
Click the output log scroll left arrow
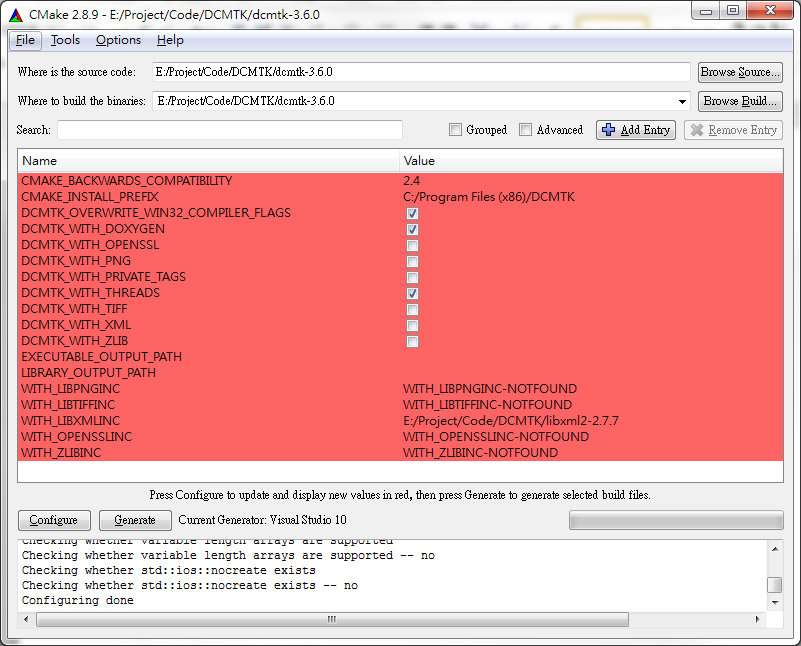point(26,619)
